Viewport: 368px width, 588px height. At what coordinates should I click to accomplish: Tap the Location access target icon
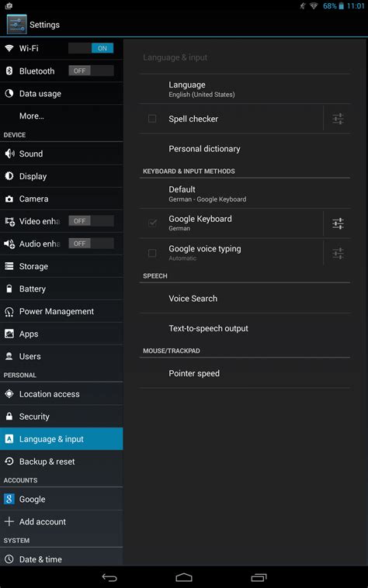(9, 394)
